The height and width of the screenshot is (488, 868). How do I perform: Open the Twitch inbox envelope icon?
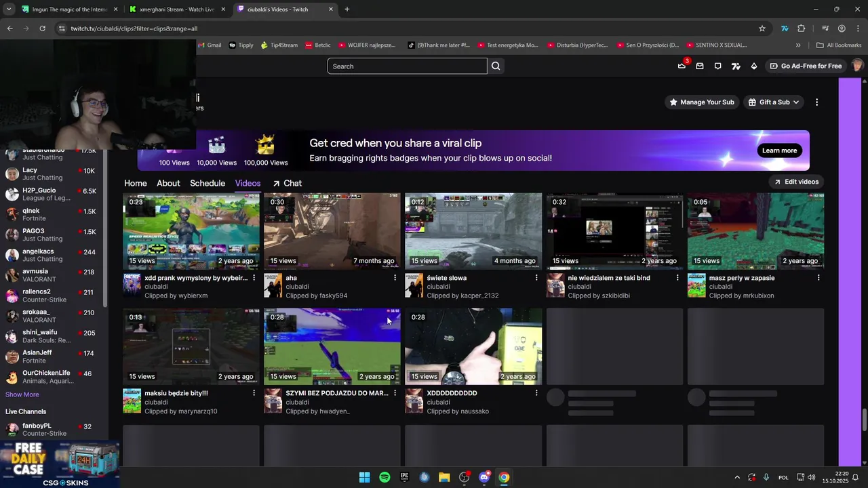coord(700,66)
